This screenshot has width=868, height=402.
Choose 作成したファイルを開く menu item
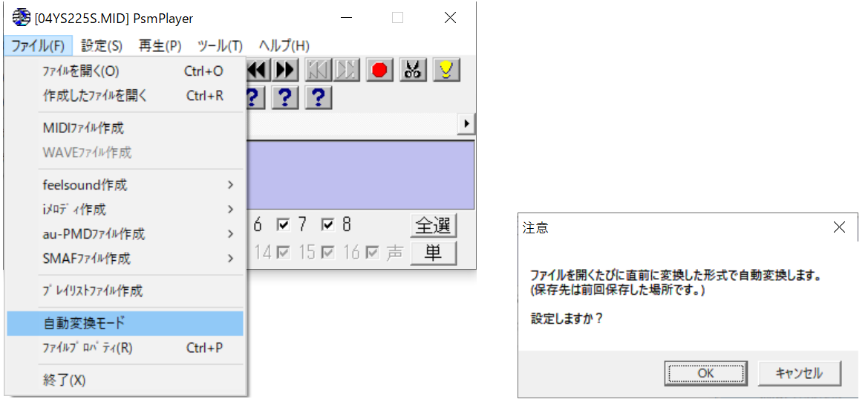pyautogui.click(x=125, y=96)
